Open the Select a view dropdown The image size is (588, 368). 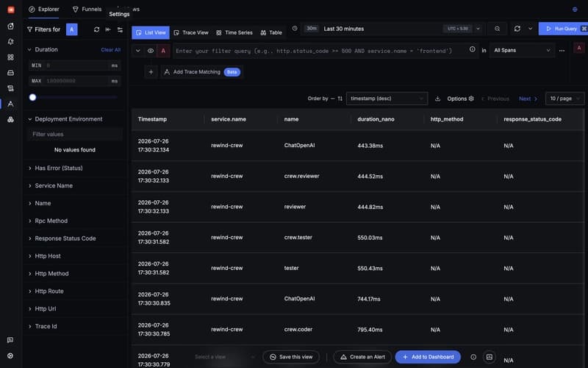pyautogui.click(x=224, y=357)
